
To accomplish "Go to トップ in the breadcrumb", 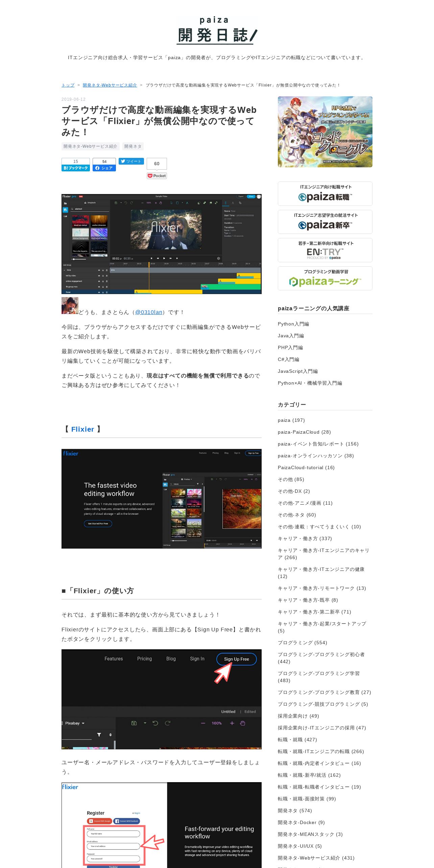I will 68,85.
